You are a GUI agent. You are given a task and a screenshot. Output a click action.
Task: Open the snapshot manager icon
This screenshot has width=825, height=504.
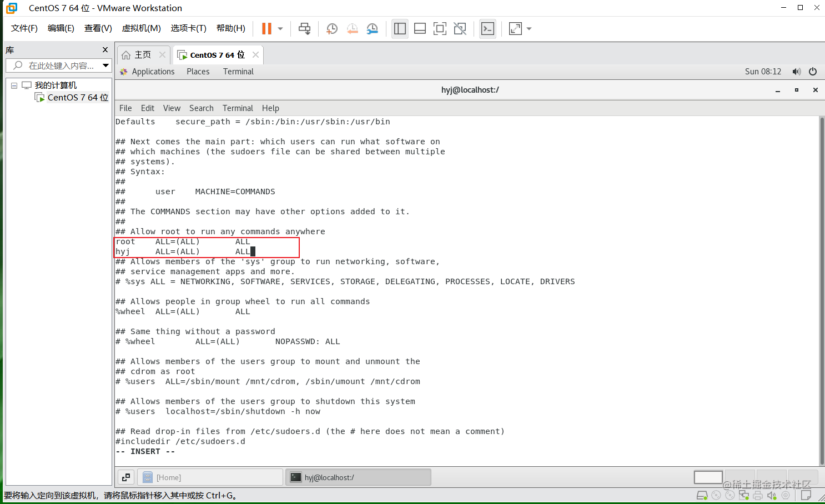point(373,28)
